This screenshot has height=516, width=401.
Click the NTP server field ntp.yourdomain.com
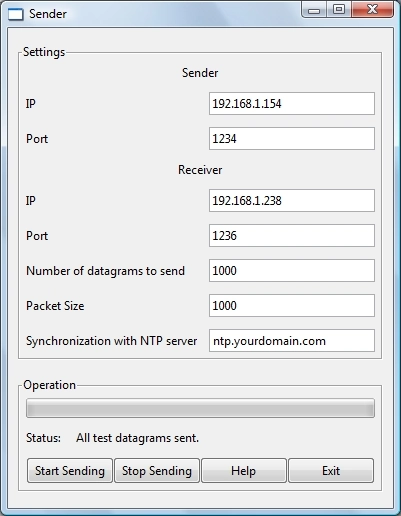[x=292, y=341]
